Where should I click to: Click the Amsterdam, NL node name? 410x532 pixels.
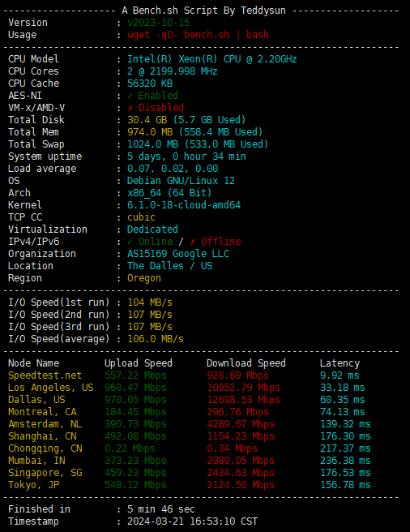coord(45,424)
